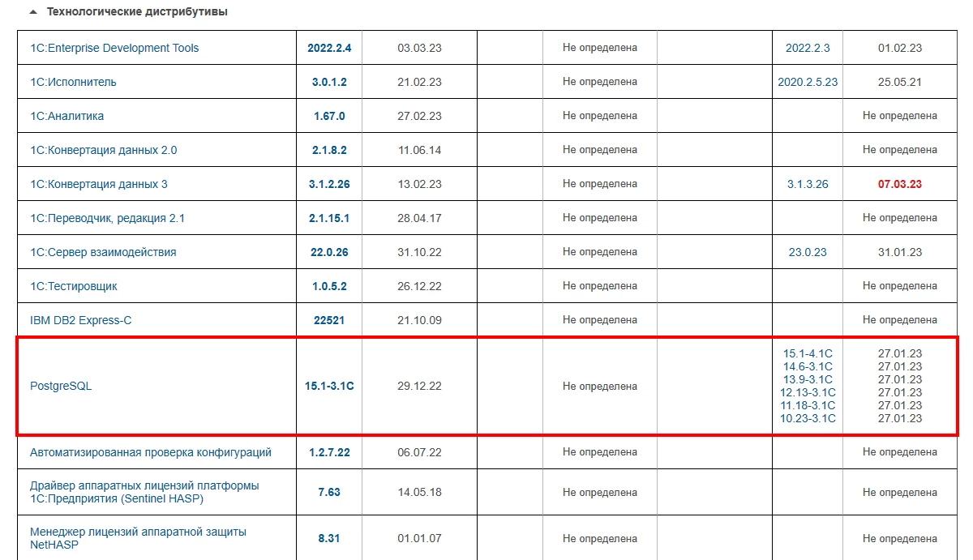Open version 2.1.15.1 of Переводчик
This screenshot has height=560, width=973.
click(x=329, y=218)
